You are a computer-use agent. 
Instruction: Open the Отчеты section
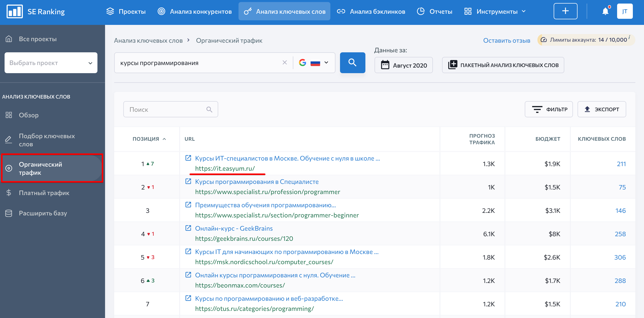(x=435, y=11)
